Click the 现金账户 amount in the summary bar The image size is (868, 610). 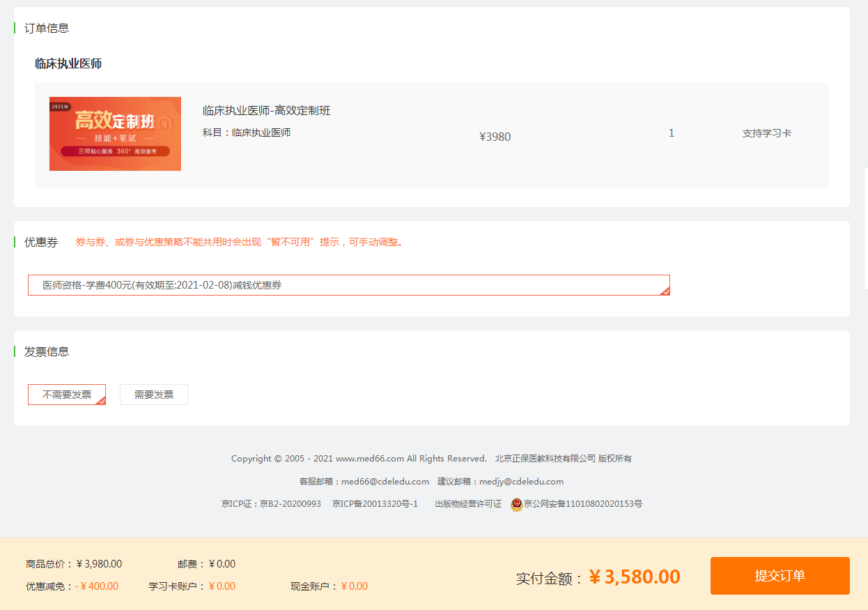coord(354,586)
